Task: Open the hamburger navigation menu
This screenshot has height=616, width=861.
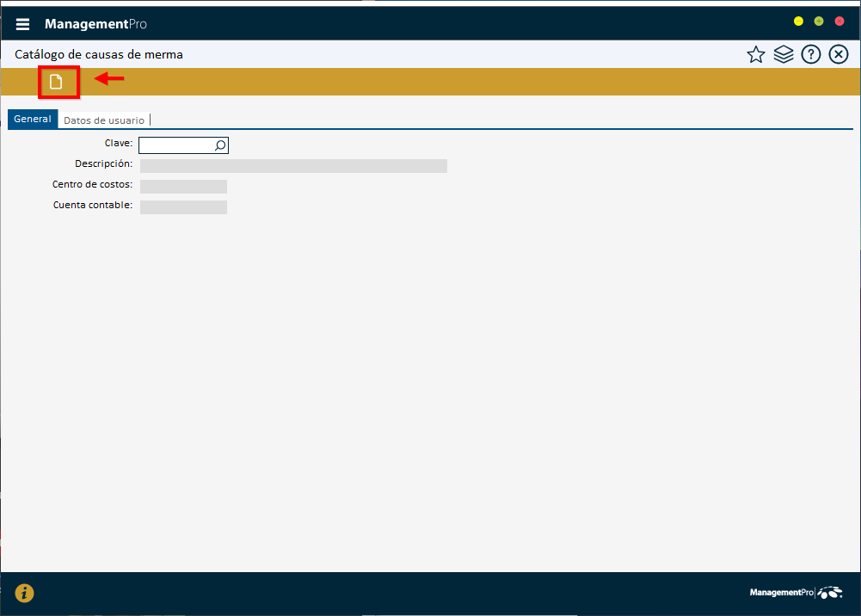Action: [22, 23]
